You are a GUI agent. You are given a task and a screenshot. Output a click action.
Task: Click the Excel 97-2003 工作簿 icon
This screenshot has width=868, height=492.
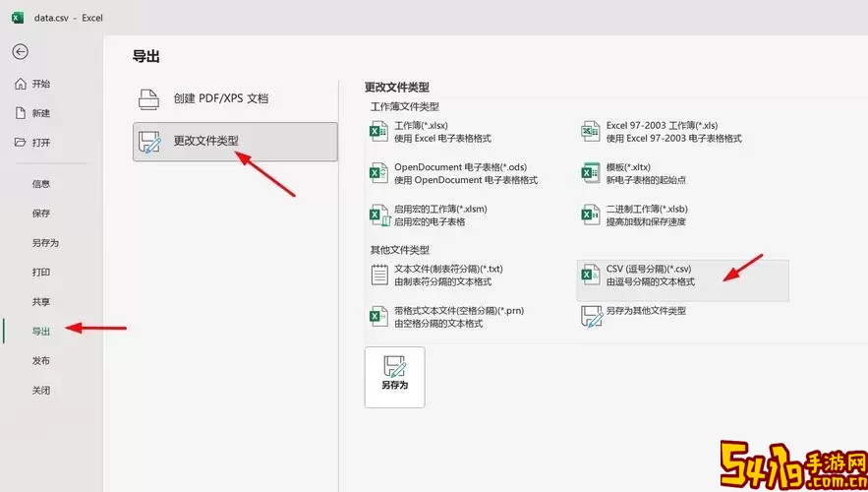click(591, 131)
